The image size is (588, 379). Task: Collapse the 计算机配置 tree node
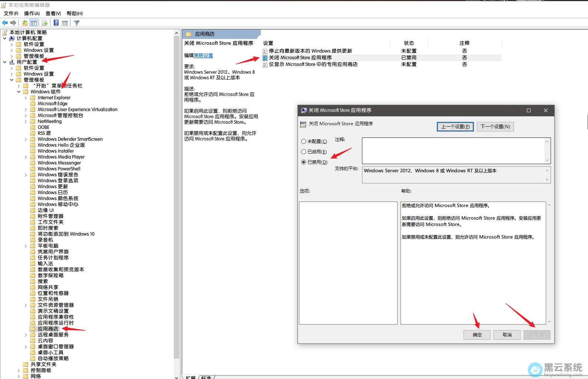coord(5,39)
